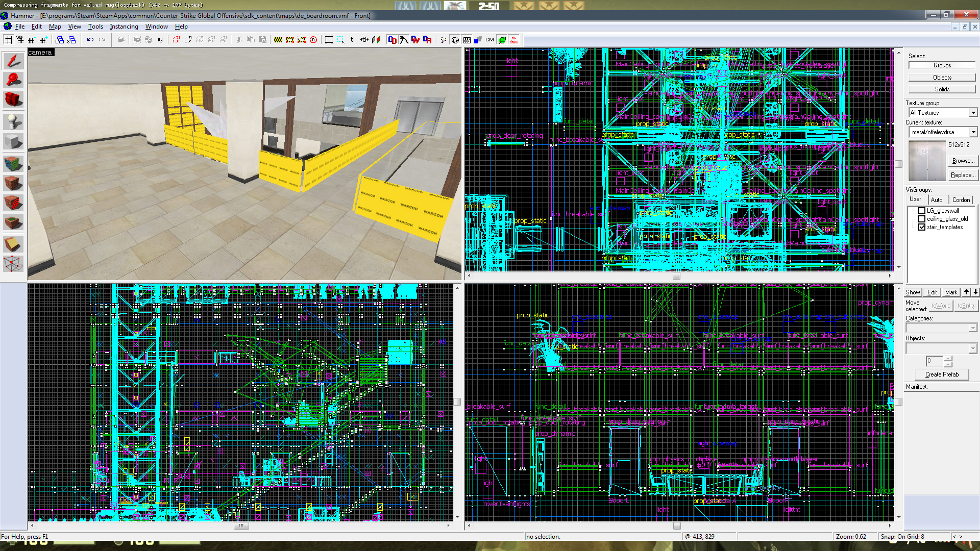Image resolution: width=980 pixels, height=551 pixels.
Task: Open the Categories dropdown
Action: pos(973,328)
